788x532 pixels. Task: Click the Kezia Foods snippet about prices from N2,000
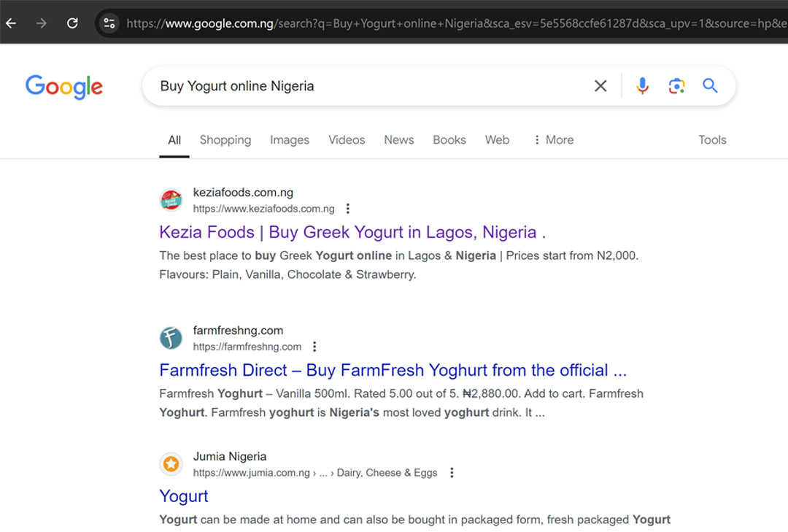(399, 265)
